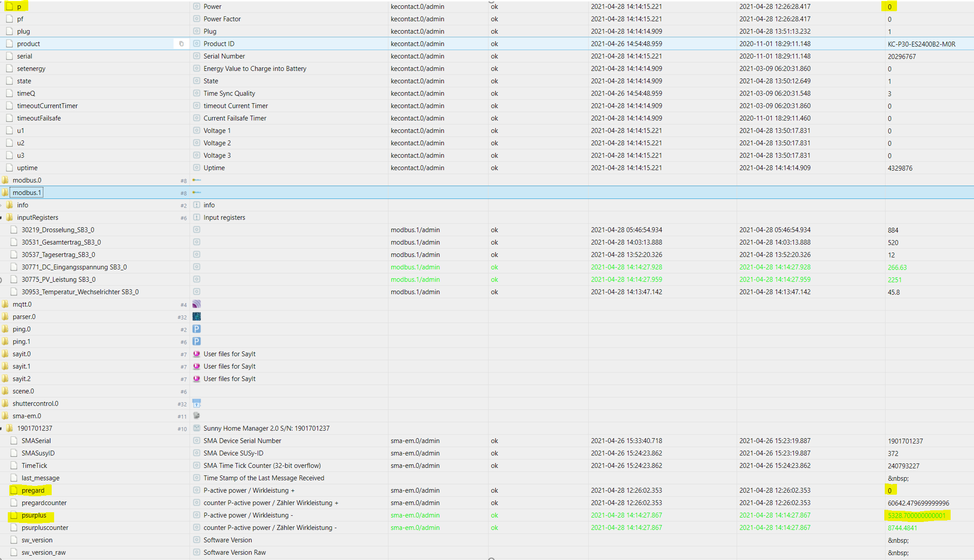Click the sma-em.0 adapter icon
The image size is (974, 560).
click(x=196, y=416)
